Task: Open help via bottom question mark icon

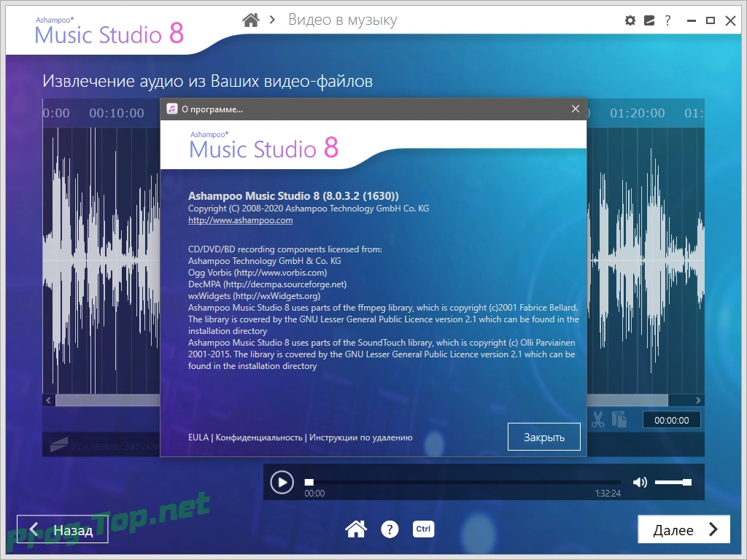Action: 390,529
